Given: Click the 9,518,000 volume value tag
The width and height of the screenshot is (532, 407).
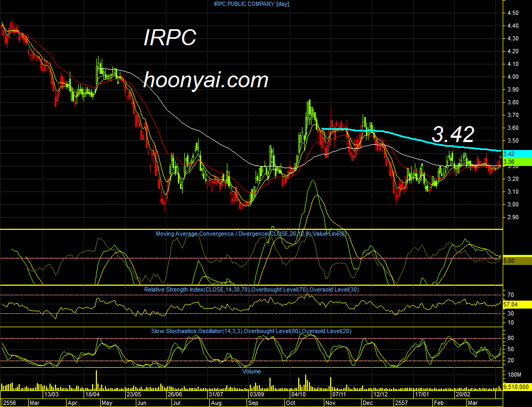Looking at the screenshot, I should click(x=517, y=387).
